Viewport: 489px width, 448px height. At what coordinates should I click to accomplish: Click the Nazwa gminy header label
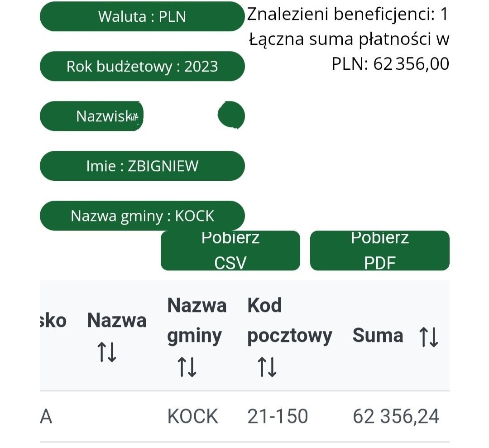pyautogui.click(x=197, y=321)
